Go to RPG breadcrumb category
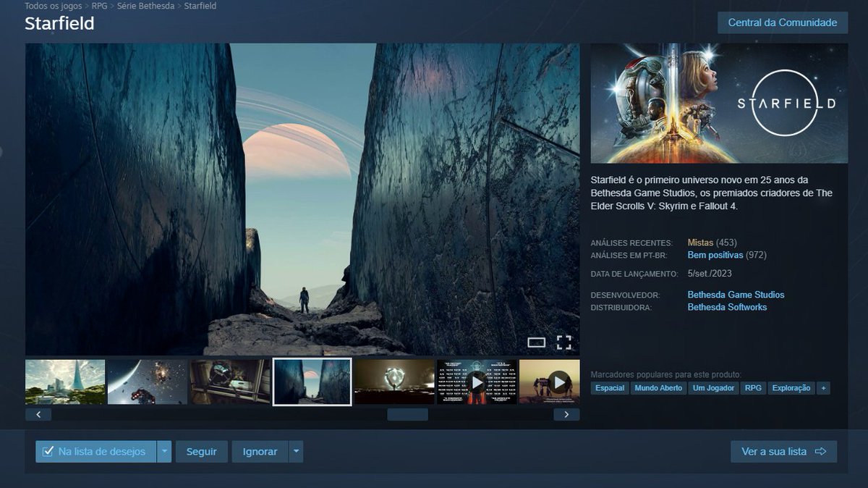 tap(99, 6)
